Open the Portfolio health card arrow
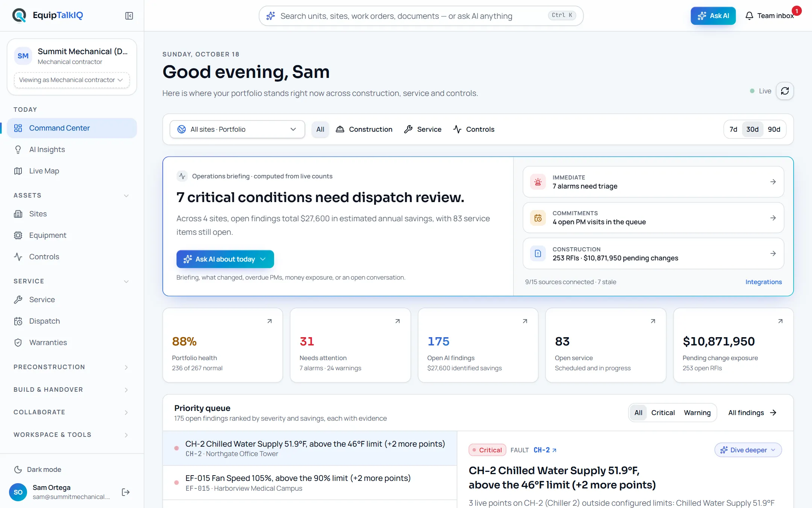 pyautogui.click(x=270, y=321)
